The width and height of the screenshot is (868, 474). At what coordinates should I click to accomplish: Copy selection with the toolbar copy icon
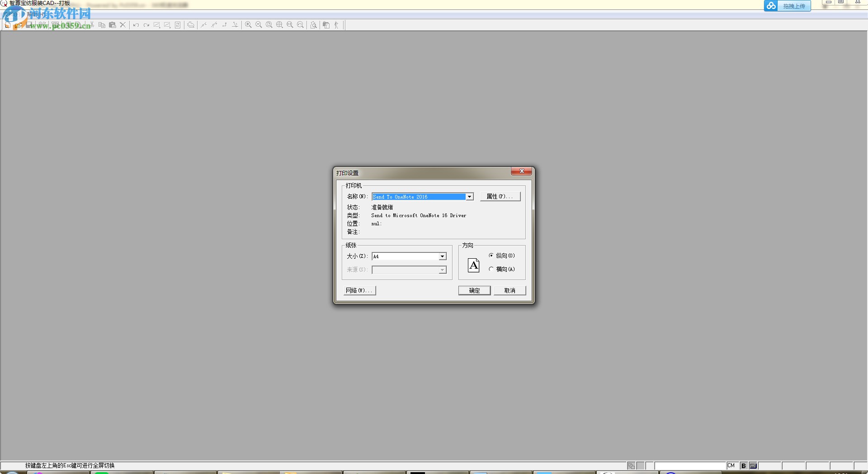pyautogui.click(x=102, y=25)
